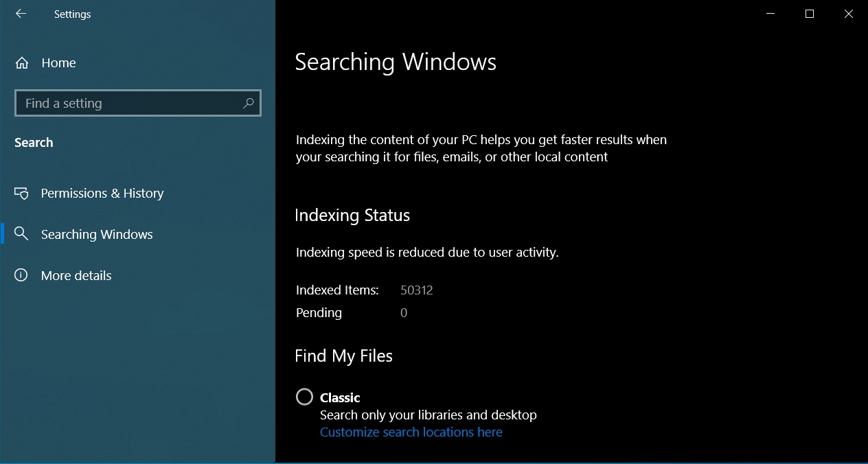The height and width of the screenshot is (464, 868).
Task: Minimize the Settings window
Action: 770,14
